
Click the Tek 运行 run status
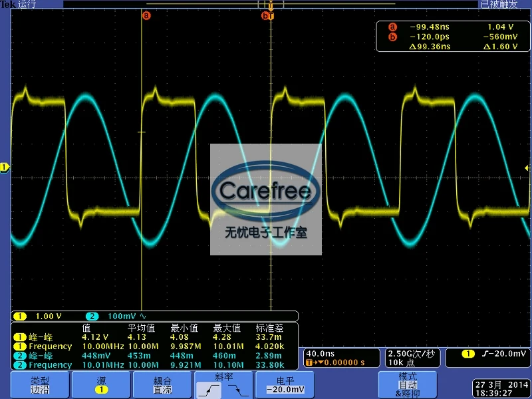tap(18, 5)
